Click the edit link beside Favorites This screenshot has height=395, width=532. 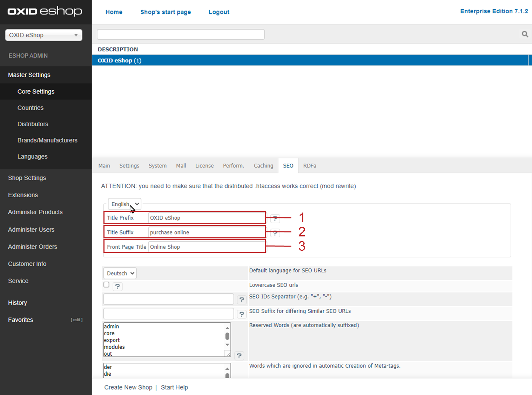[x=76, y=320]
